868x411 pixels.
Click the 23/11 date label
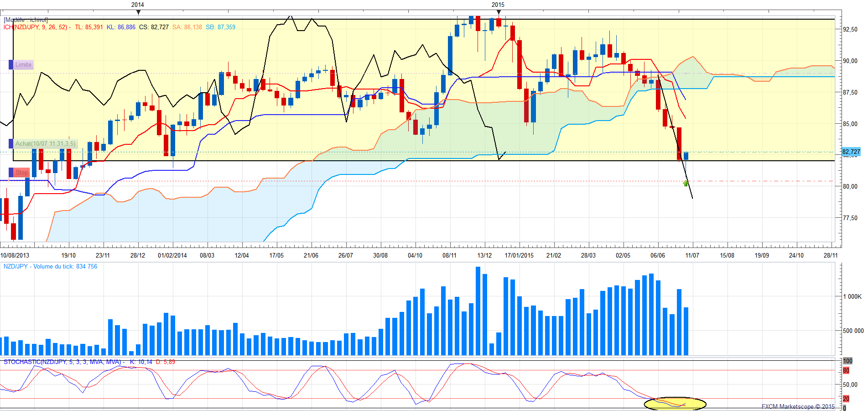point(103,256)
